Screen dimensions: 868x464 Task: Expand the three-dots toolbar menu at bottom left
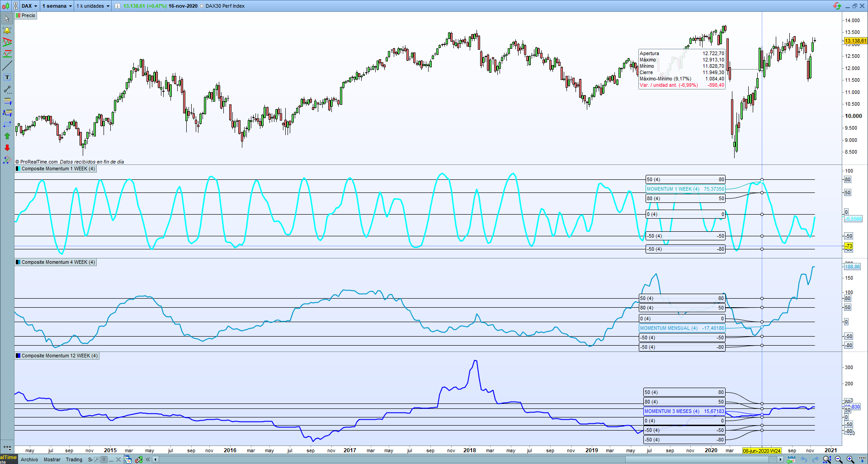pyautogui.click(x=7, y=447)
